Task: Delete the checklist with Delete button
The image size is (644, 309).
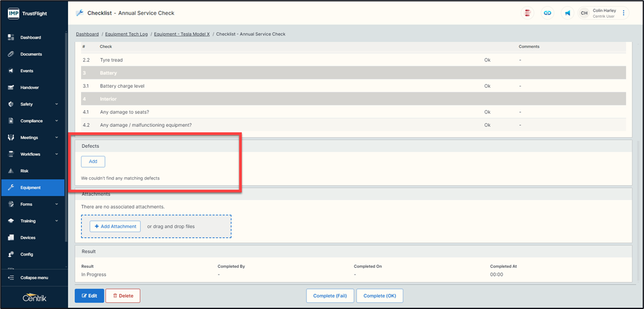Action: coord(123,296)
